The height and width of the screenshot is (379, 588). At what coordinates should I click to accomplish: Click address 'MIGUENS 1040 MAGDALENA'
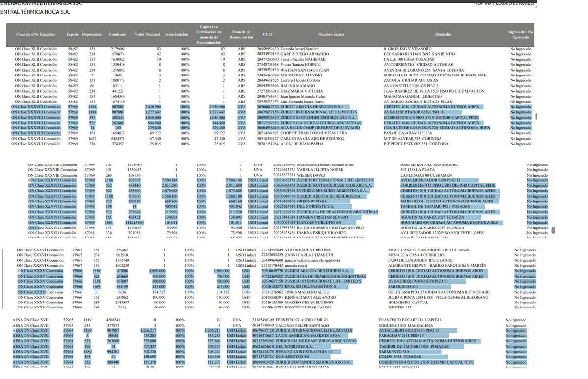pos(403,325)
